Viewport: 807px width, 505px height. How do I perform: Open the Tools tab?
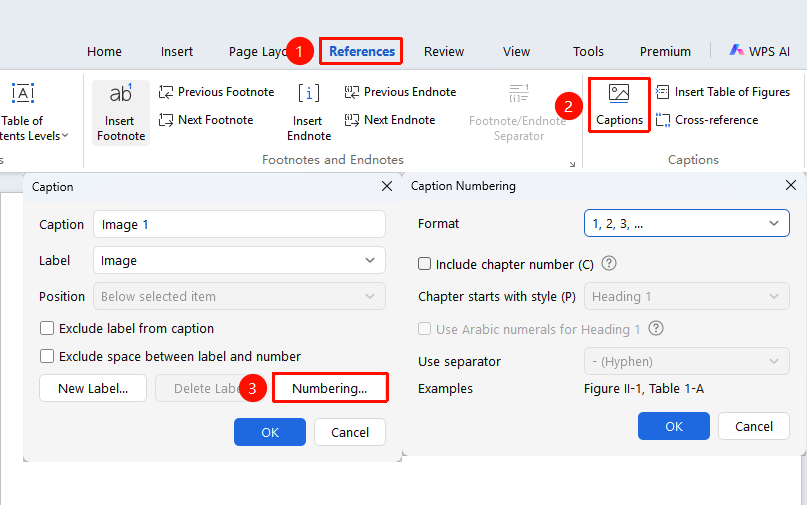coord(588,51)
